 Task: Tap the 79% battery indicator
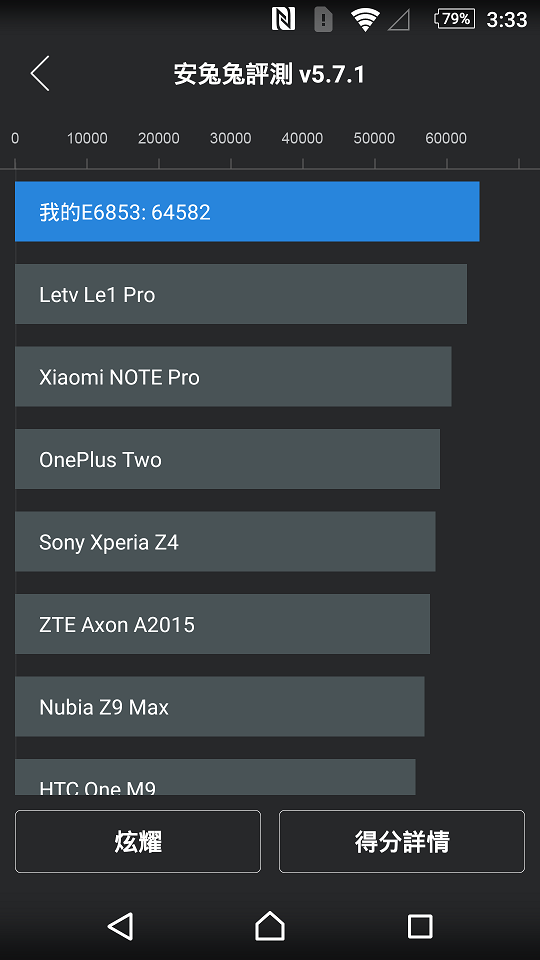pos(454,19)
